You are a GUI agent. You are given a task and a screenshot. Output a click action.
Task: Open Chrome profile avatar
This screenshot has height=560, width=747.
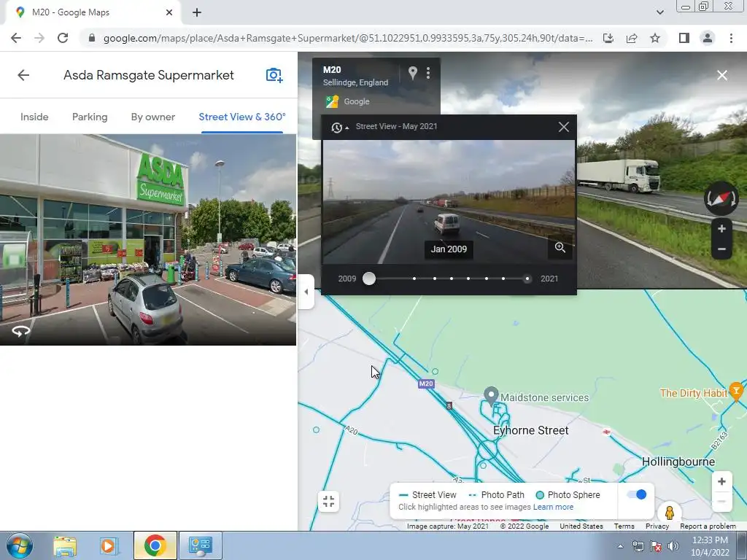(708, 38)
